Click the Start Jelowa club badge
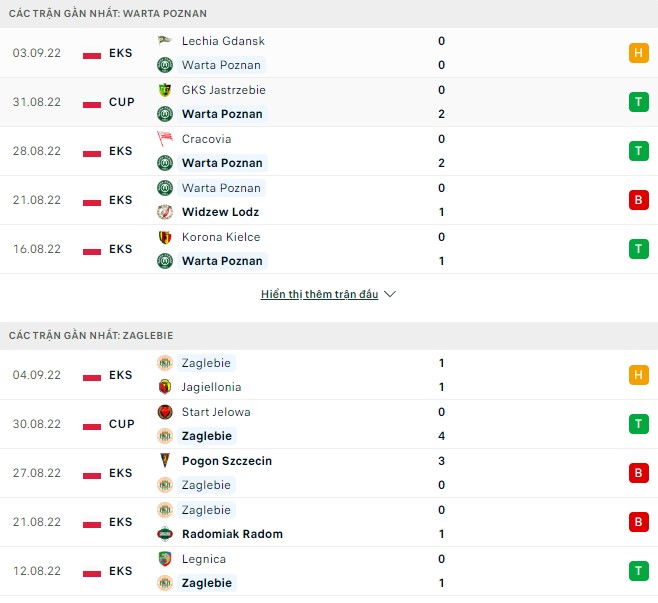The height and width of the screenshot is (603, 658). click(165, 412)
